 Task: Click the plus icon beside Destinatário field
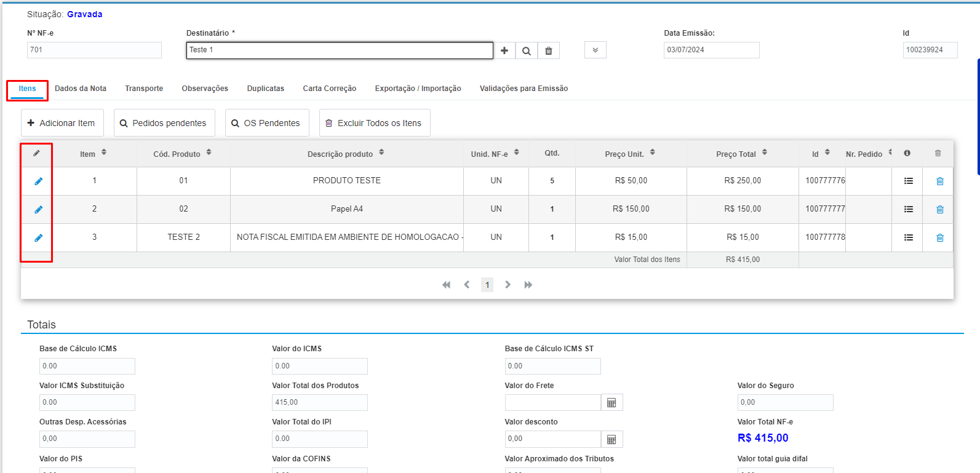click(x=504, y=50)
